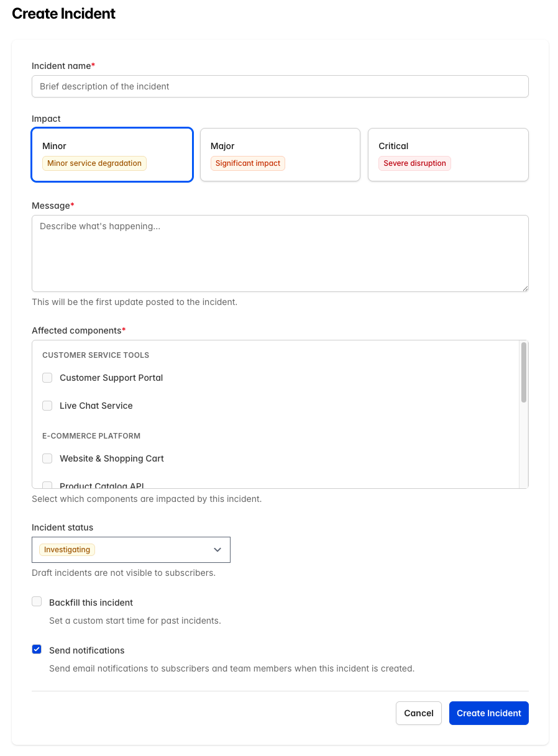Select the Major impact level
558x756 pixels.
coord(280,154)
